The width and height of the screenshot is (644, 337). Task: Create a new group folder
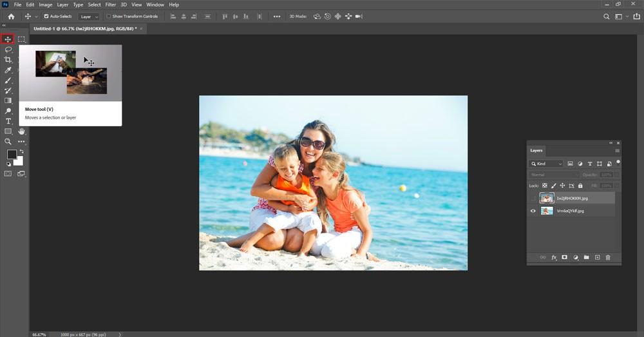tap(587, 257)
